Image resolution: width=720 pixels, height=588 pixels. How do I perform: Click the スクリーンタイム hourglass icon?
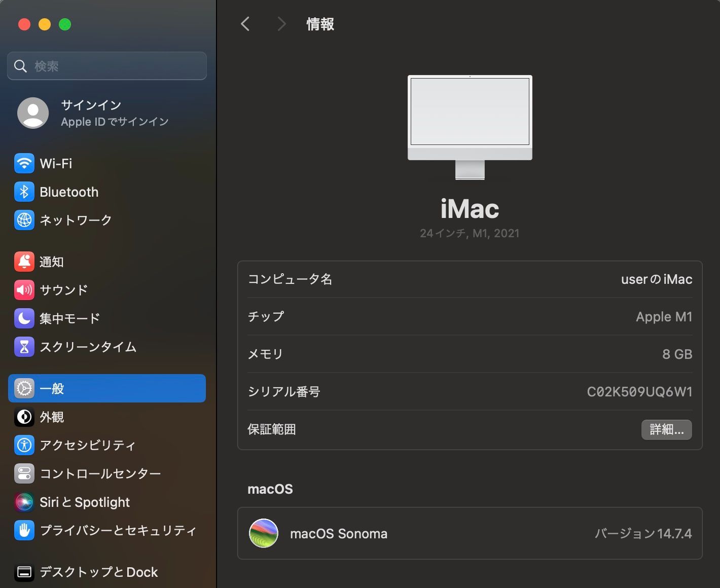(24, 347)
